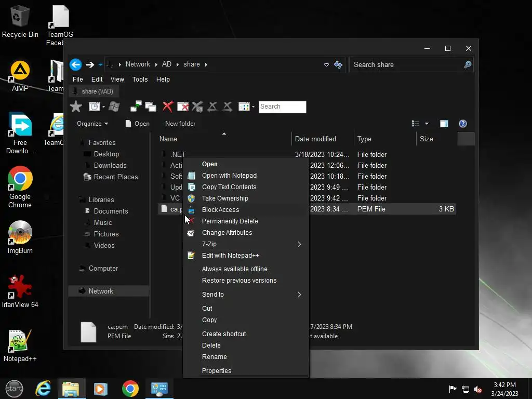
Task: Click the Start button on taskbar
Action: coord(14,389)
